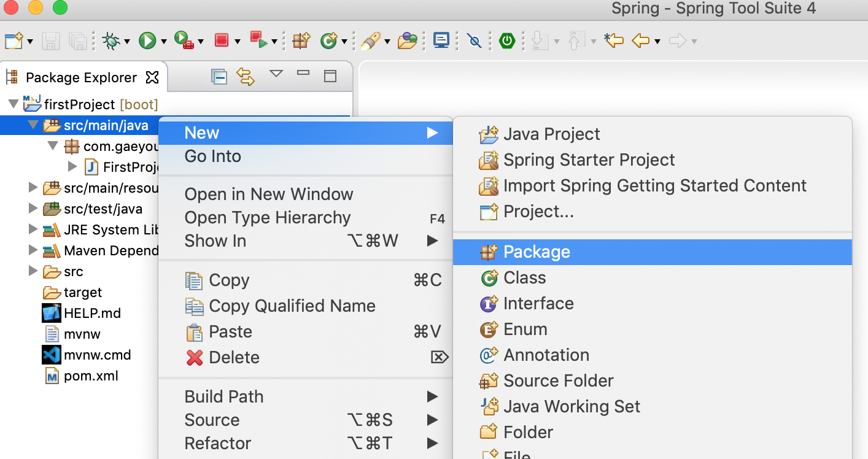Collapse the firstProject tree node

click(x=13, y=104)
